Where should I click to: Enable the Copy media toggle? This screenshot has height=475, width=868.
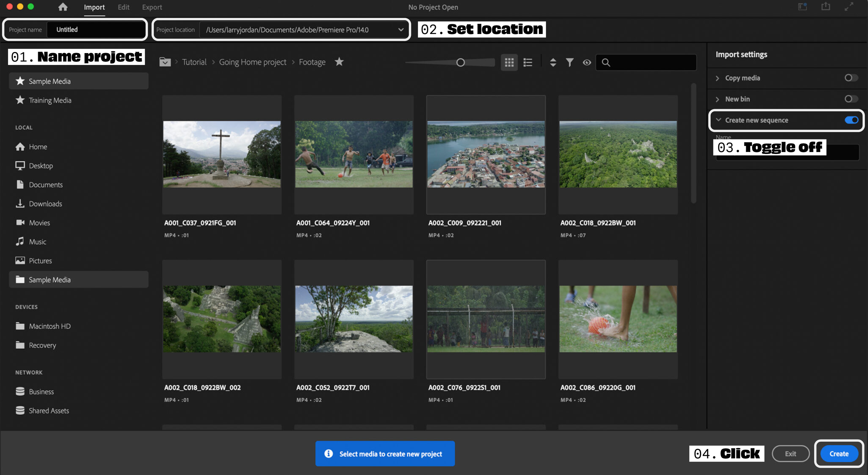851,78
